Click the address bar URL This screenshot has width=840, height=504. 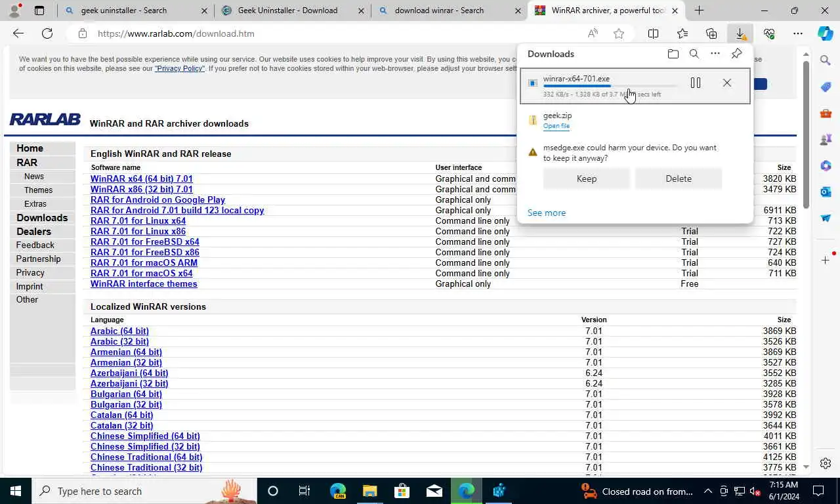(x=176, y=33)
